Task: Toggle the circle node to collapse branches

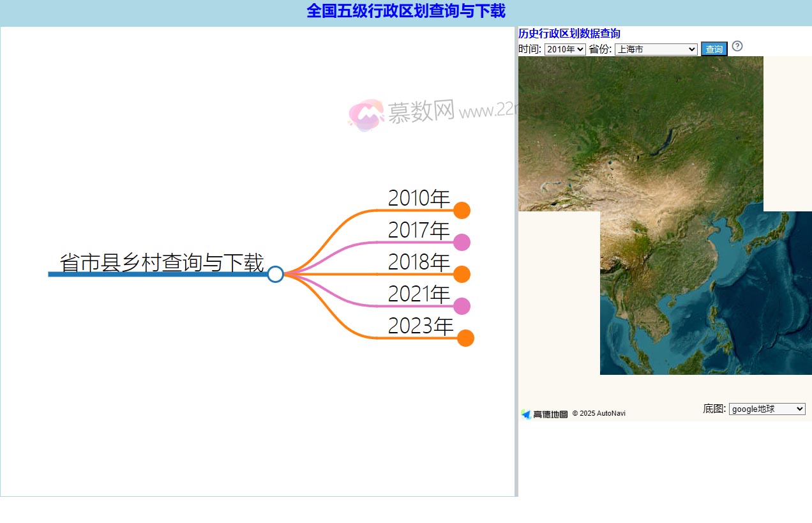Action: click(x=275, y=274)
